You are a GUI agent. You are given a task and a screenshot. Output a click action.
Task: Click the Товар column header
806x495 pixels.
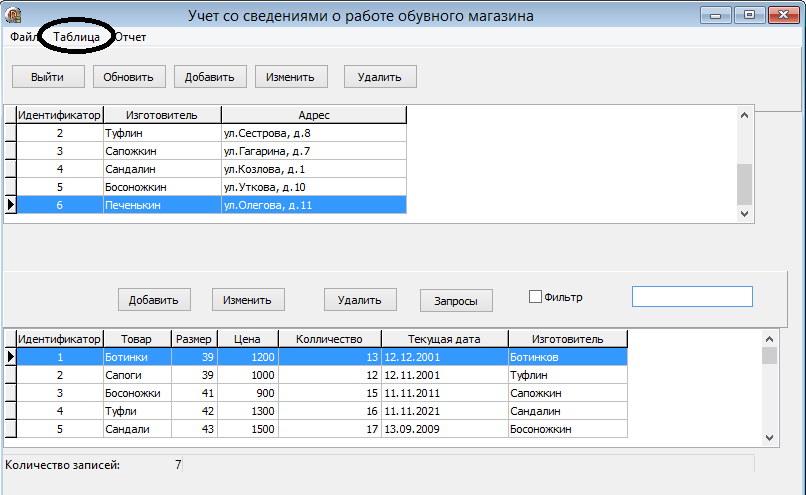click(x=137, y=339)
